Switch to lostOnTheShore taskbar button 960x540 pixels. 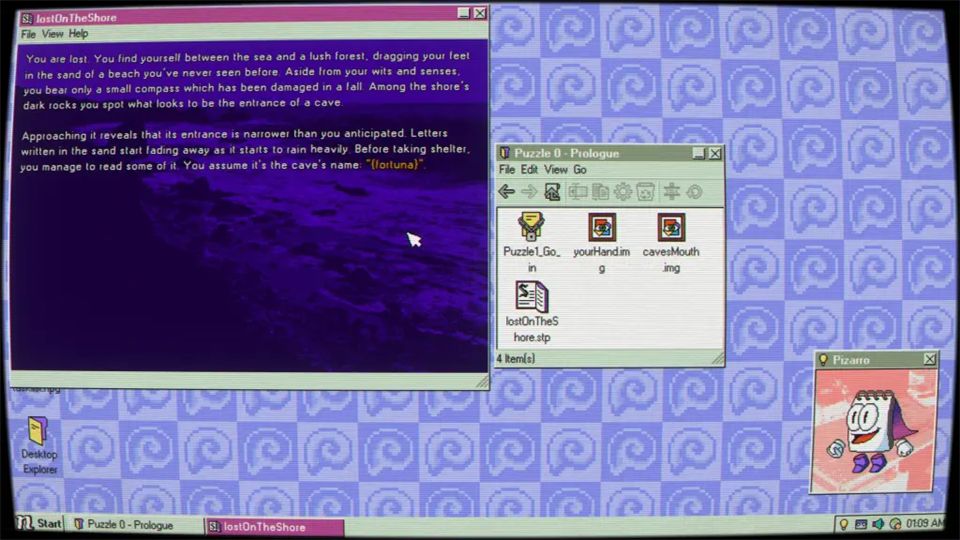click(x=274, y=527)
